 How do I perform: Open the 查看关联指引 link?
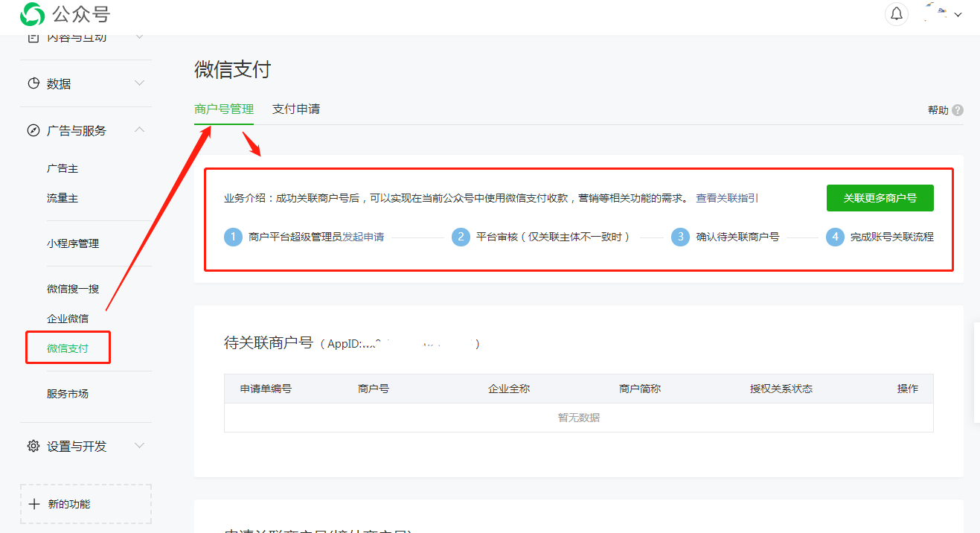727,198
